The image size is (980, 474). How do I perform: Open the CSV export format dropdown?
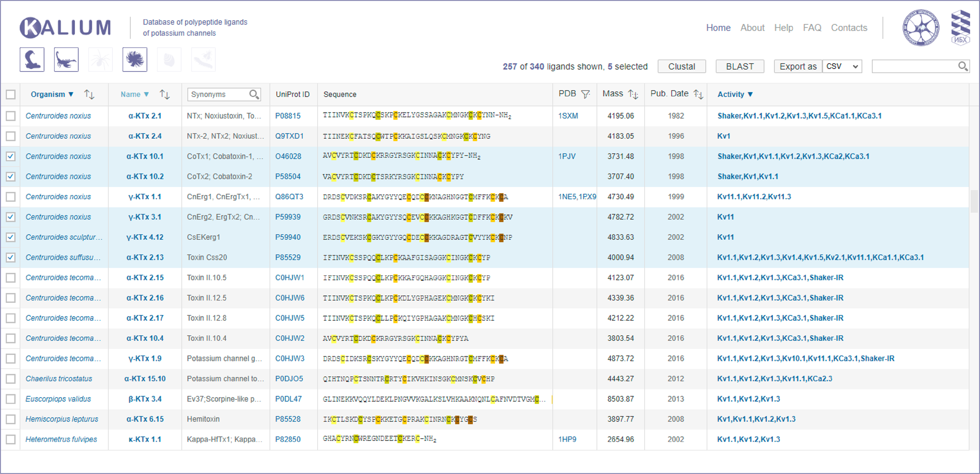(x=842, y=67)
